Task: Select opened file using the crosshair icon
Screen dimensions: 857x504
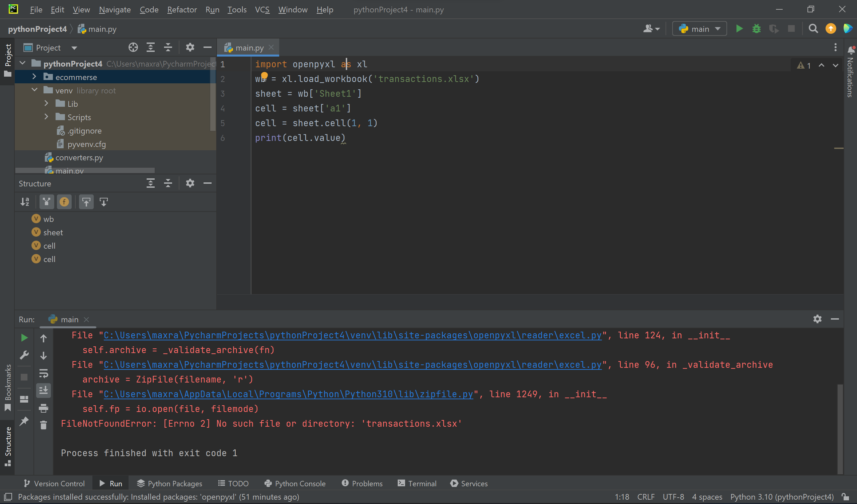Action: [x=133, y=47]
